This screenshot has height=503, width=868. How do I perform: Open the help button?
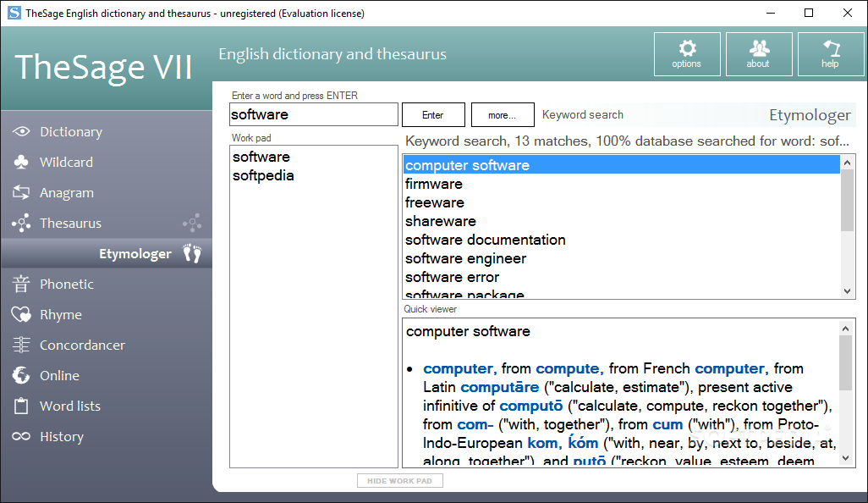tap(831, 53)
